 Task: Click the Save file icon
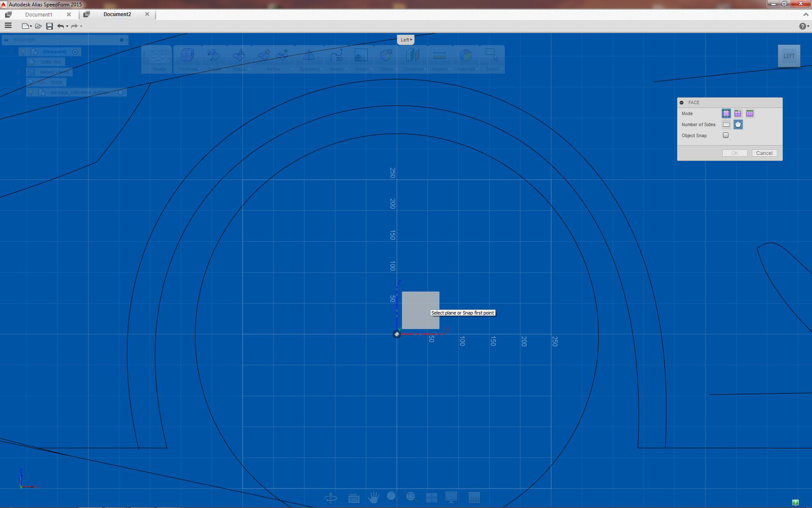coord(49,26)
